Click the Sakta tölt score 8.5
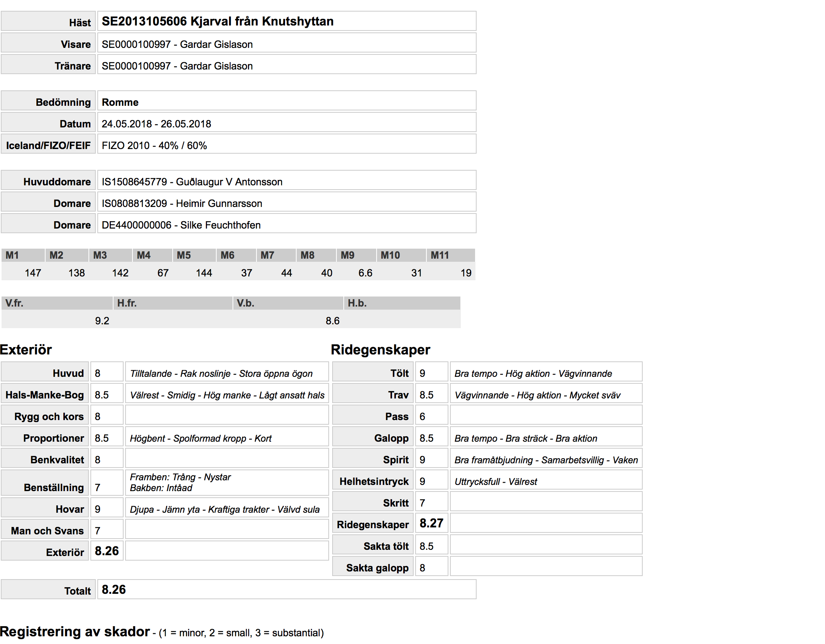 (427, 546)
